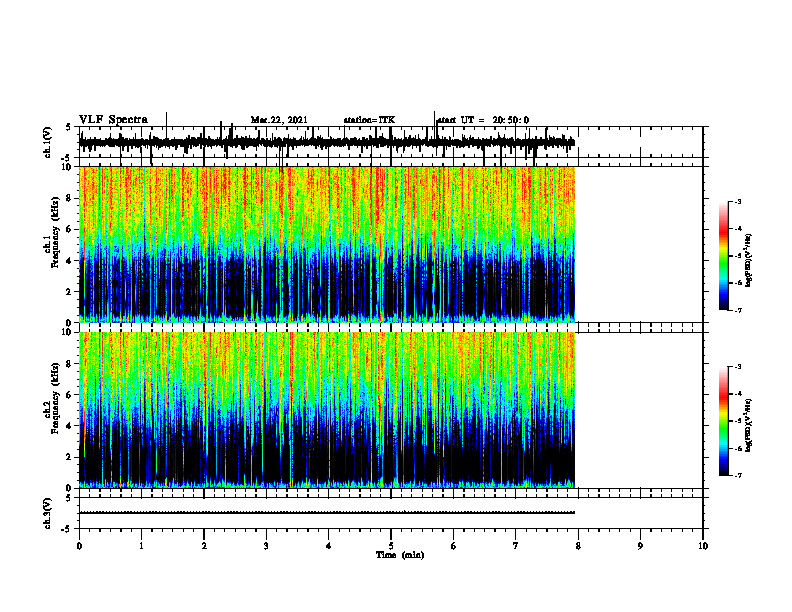Select the "start UT = 20:50: 0" text
This screenshot has height=612, width=792.
point(483,120)
